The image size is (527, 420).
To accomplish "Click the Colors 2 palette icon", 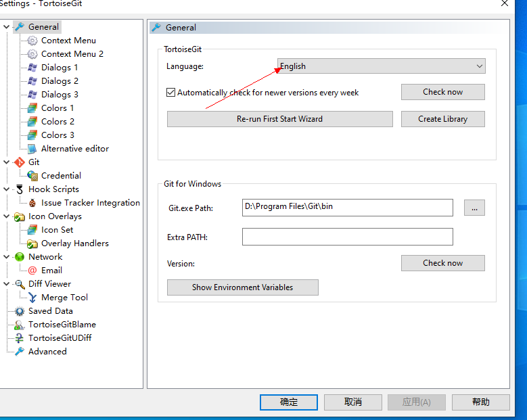I will tap(32, 122).
